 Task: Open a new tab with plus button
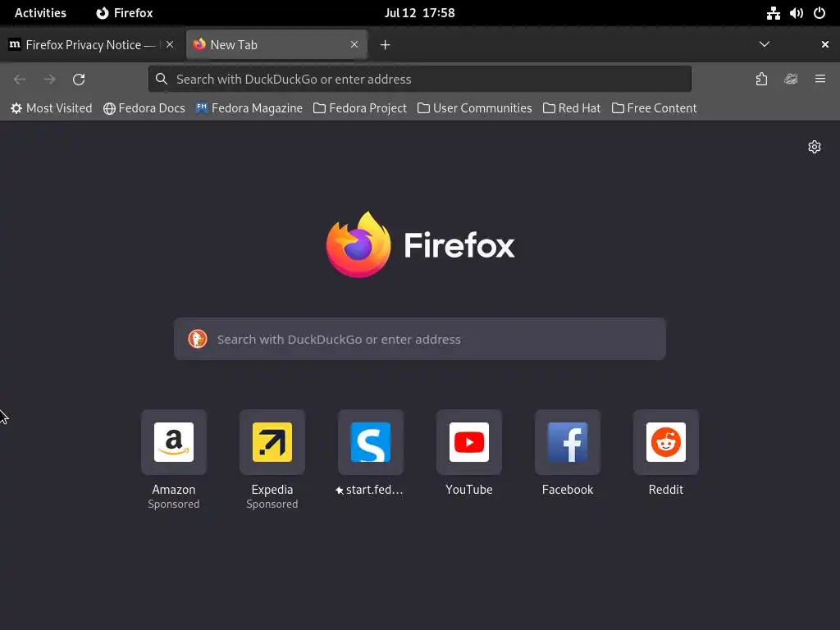[x=386, y=45]
